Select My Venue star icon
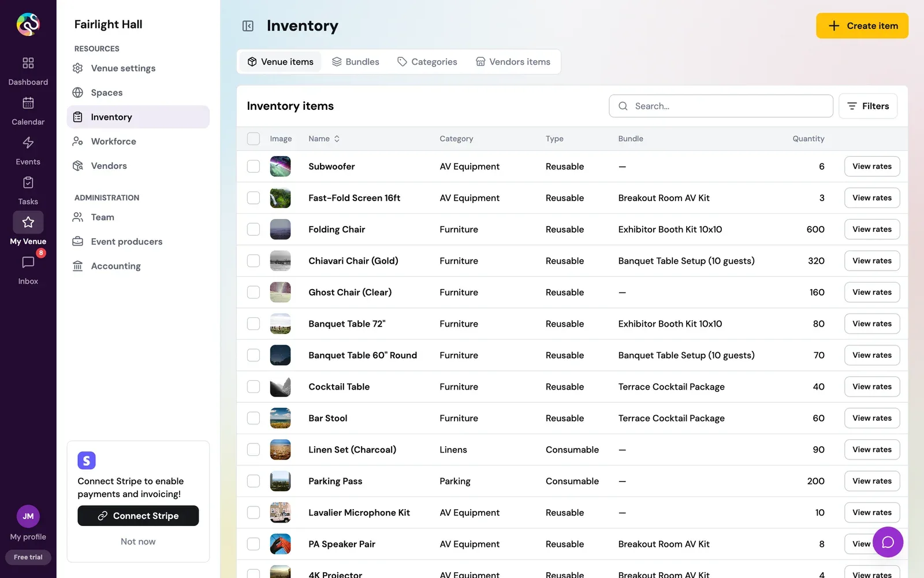The width and height of the screenshot is (924, 578). pos(28,222)
